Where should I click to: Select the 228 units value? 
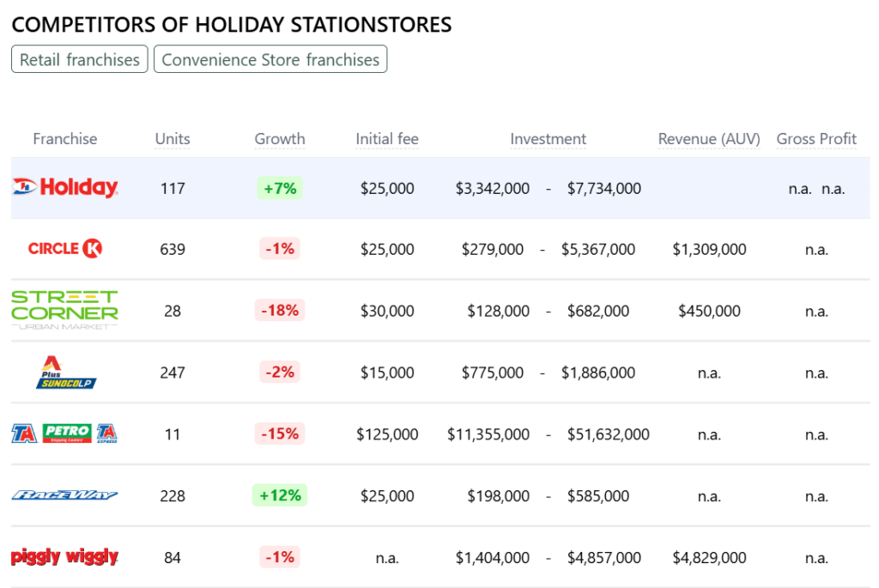(173, 495)
